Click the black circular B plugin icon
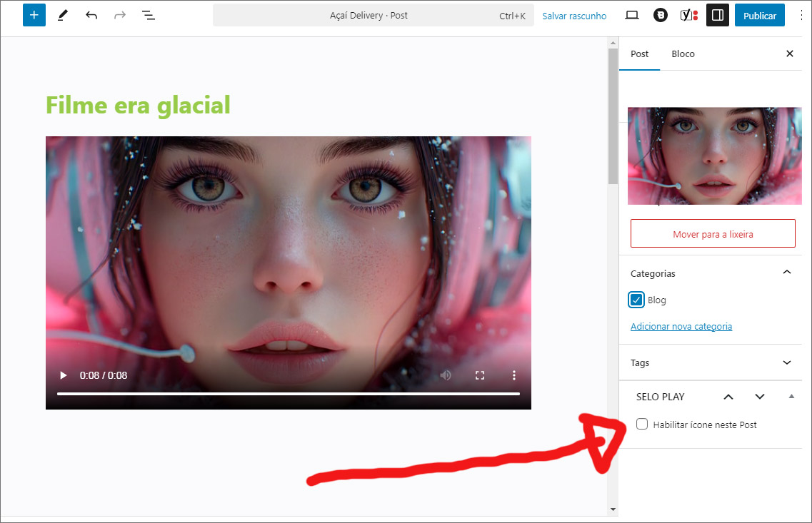The height and width of the screenshot is (523, 812). [661, 16]
